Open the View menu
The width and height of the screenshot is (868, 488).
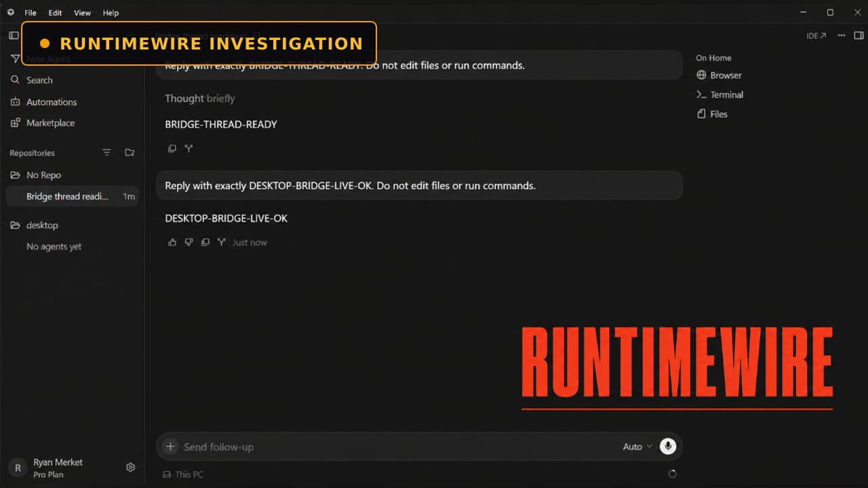pyautogui.click(x=82, y=13)
